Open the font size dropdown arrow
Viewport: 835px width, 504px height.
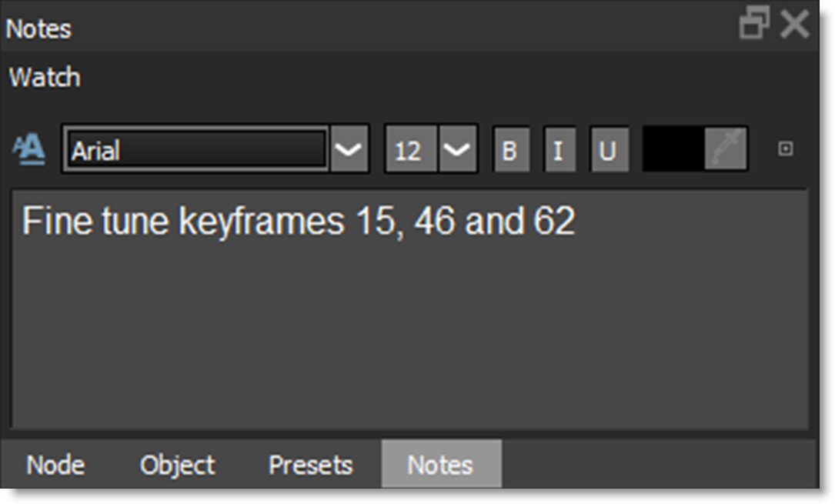pos(458,149)
